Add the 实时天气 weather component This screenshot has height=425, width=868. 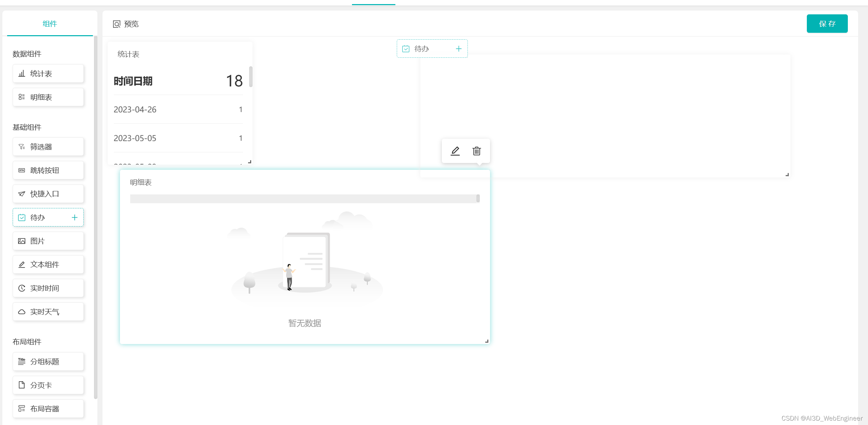point(48,312)
